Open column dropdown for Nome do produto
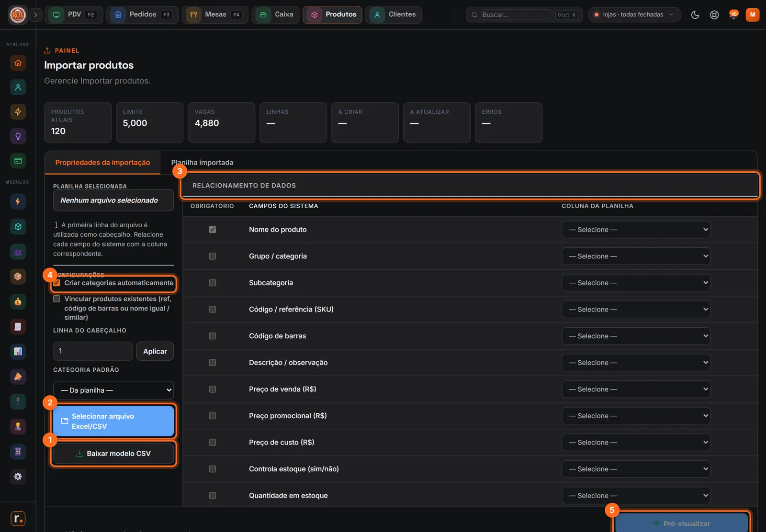The height and width of the screenshot is (532, 766). pyautogui.click(x=636, y=230)
